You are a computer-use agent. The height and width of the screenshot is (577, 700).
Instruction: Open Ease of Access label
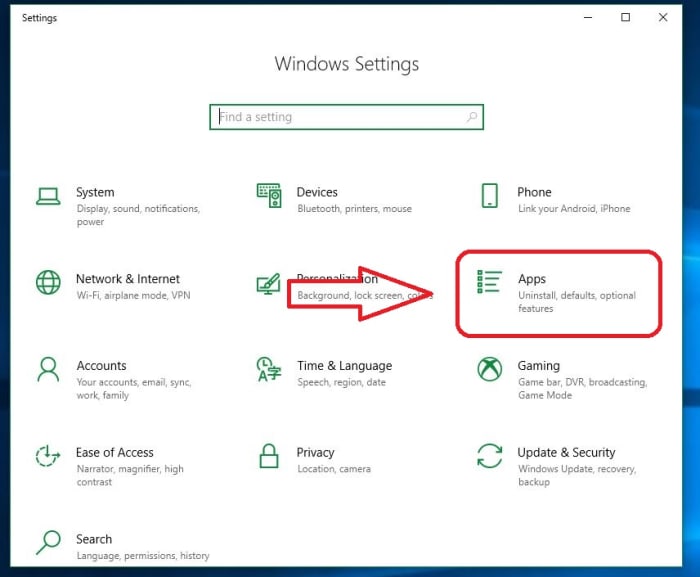[115, 452]
